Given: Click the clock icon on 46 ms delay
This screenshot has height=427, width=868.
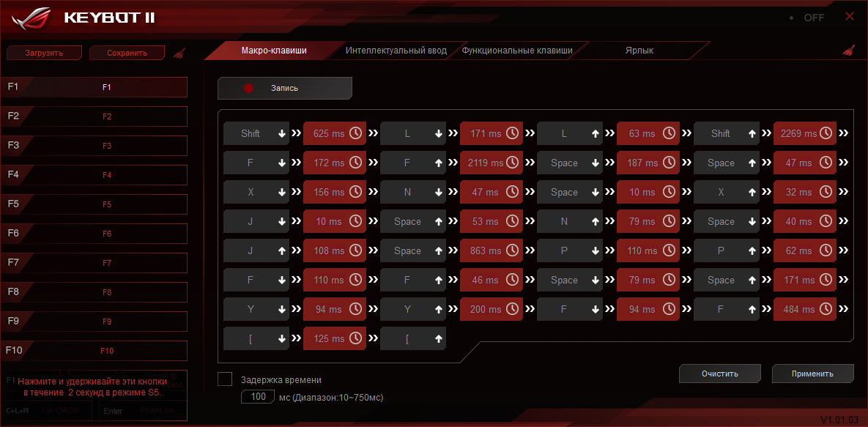Looking at the screenshot, I should click(x=512, y=281).
